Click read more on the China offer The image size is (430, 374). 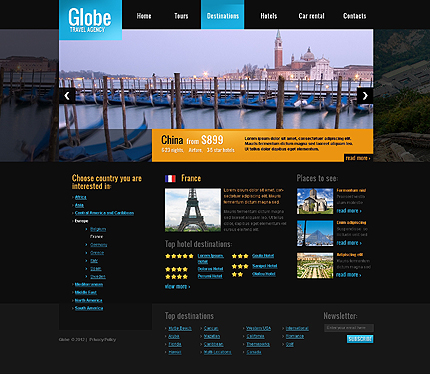click(358, 158)
